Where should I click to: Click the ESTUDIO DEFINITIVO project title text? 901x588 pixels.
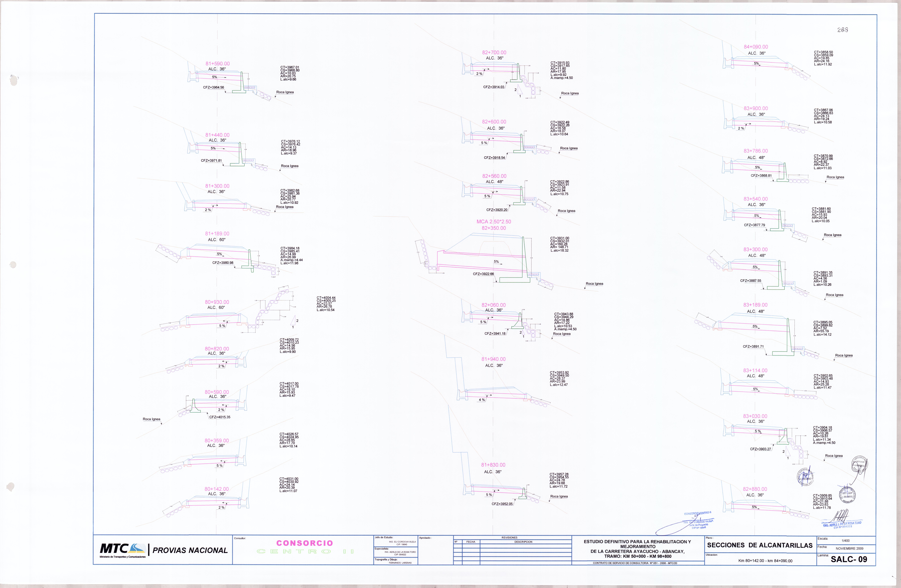pos(638,549)
